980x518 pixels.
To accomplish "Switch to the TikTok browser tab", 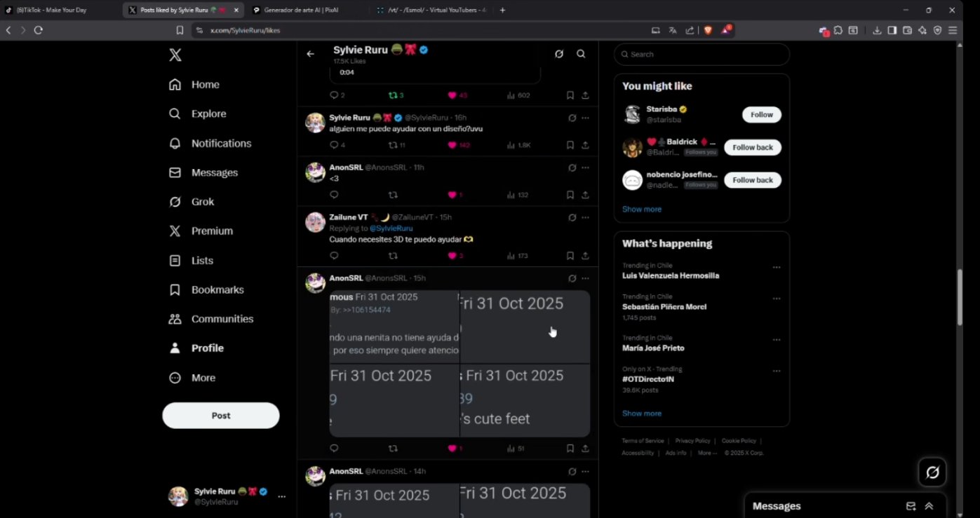I will (60, 10).
